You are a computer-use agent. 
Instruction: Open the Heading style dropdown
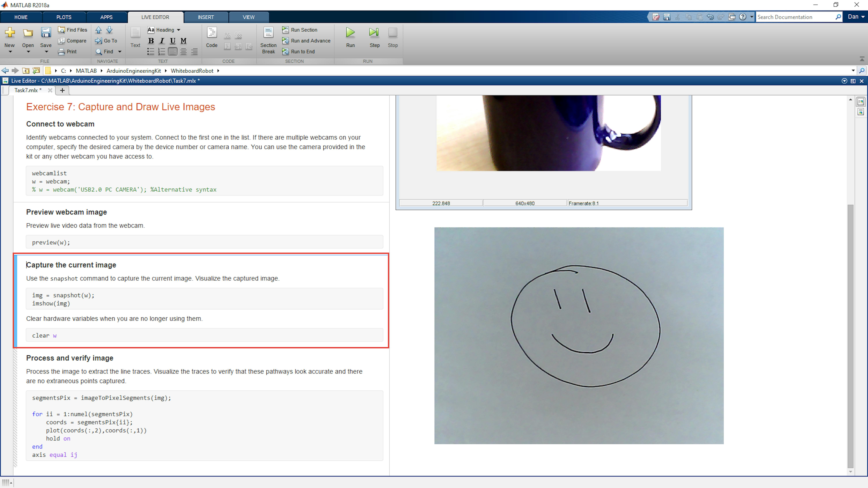[x=164, y=30]
